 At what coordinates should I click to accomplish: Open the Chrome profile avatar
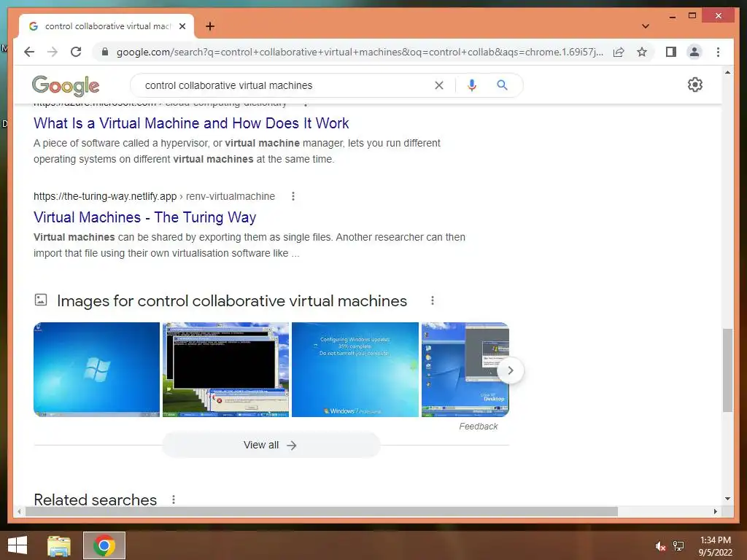point(694,52)
